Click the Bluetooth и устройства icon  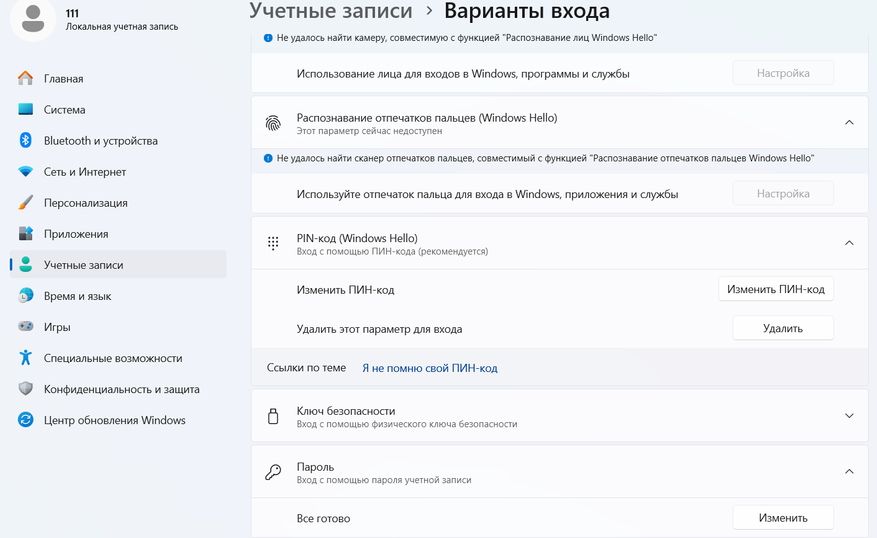(x=26, y=141)
